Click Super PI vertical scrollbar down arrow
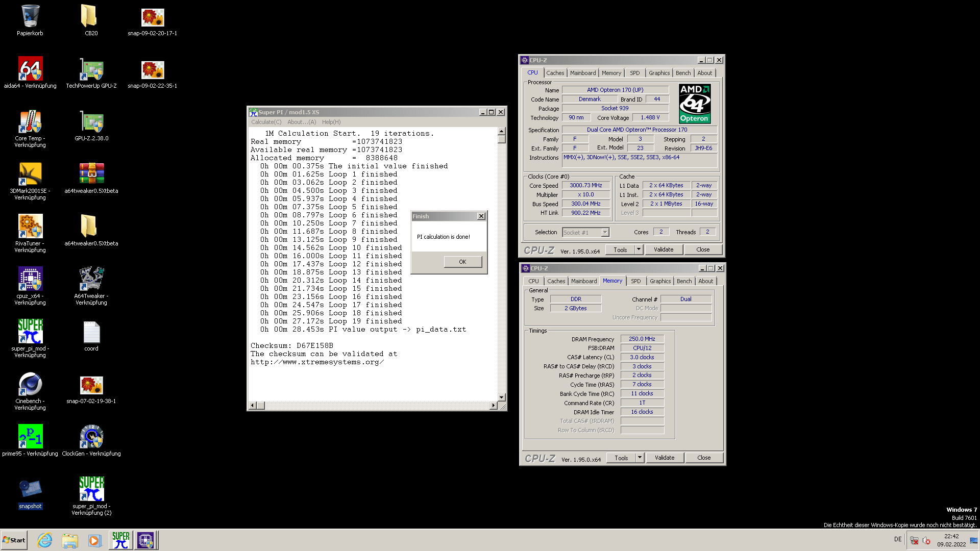The image size is (980, 551). pyautogui.click(x=501, y=397)
